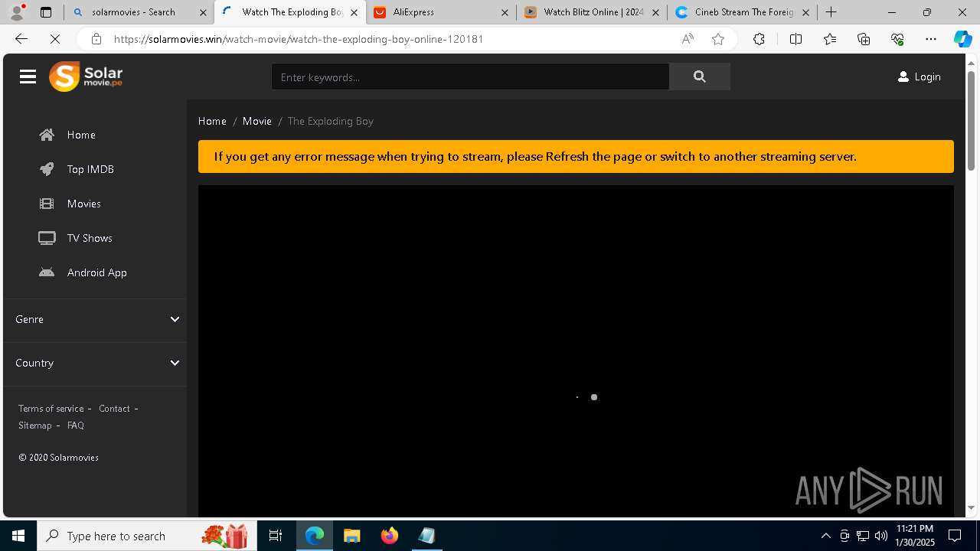Click the Movies film strip icon
The height and width of the screenshot is (551, 980).
pyautogui.click(x=47, y=204)
